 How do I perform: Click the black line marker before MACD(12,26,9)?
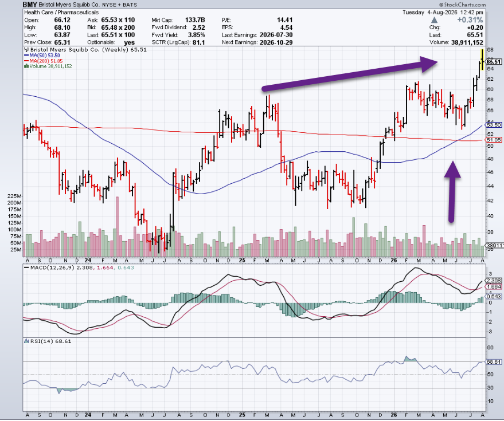(26, 267)
